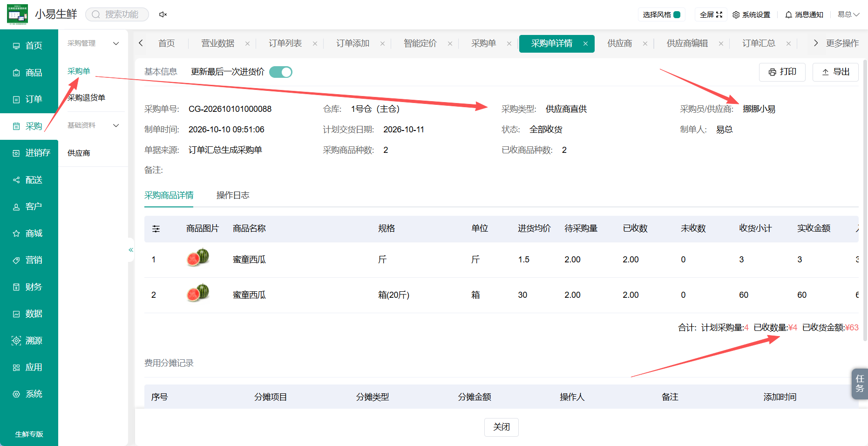Click the 关闭 button
Viewport: 868px width, 446px height.
point(502,427)
